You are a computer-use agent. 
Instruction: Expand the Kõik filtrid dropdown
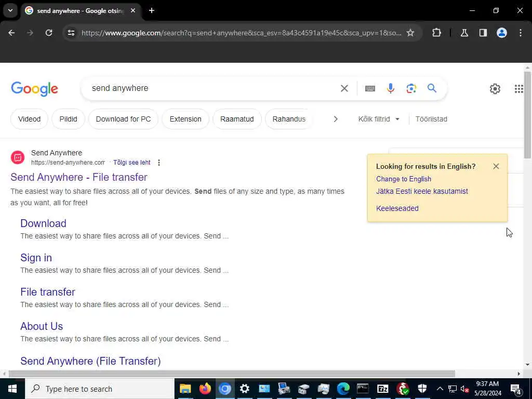[x=379, y=119]
